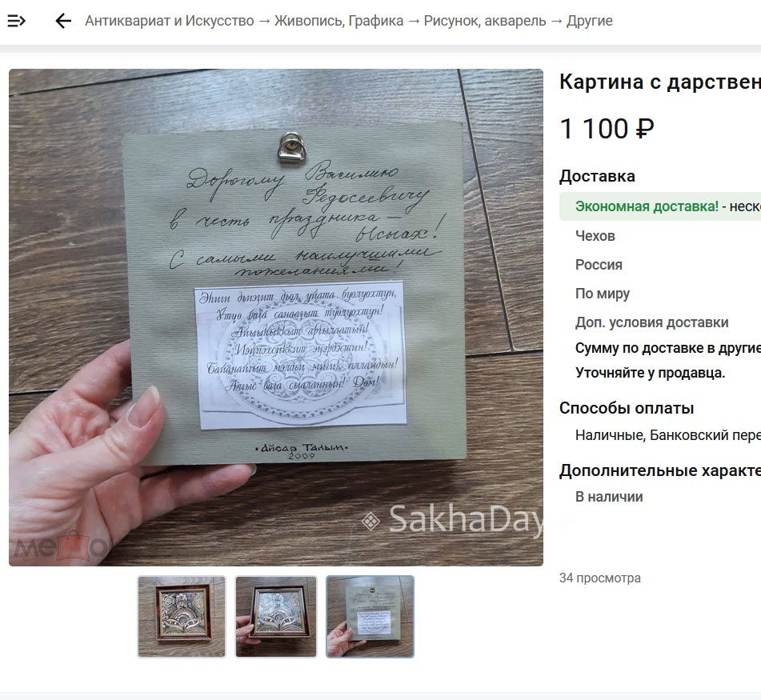The image size is (761, 700).
Task: Click the main product photo
Action: coord(275,318)
